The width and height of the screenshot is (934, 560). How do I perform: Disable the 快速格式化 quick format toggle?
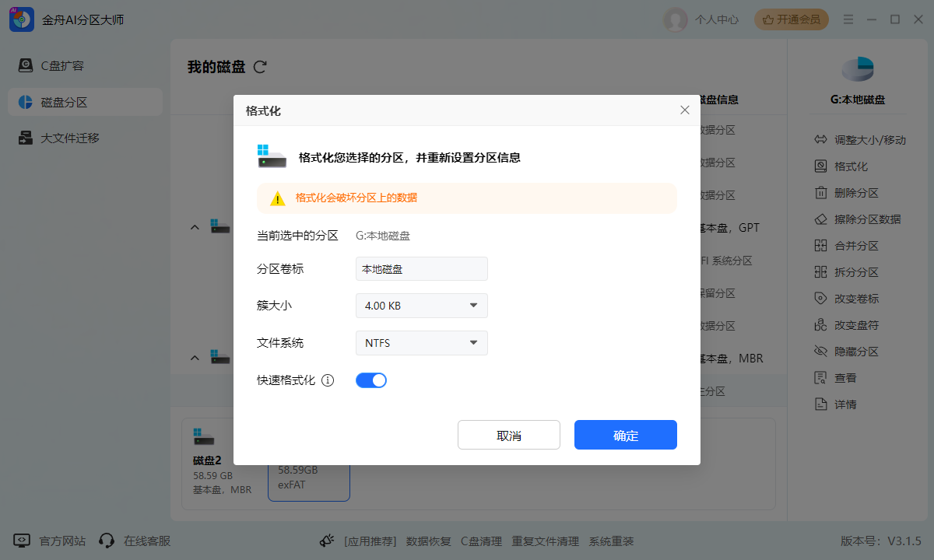point(371,380)
